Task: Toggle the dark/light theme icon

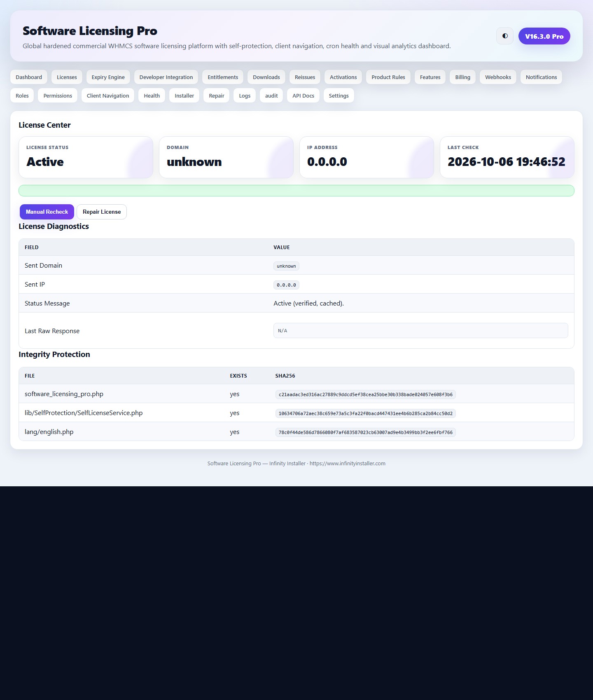Action: click(x=505, y=36)
